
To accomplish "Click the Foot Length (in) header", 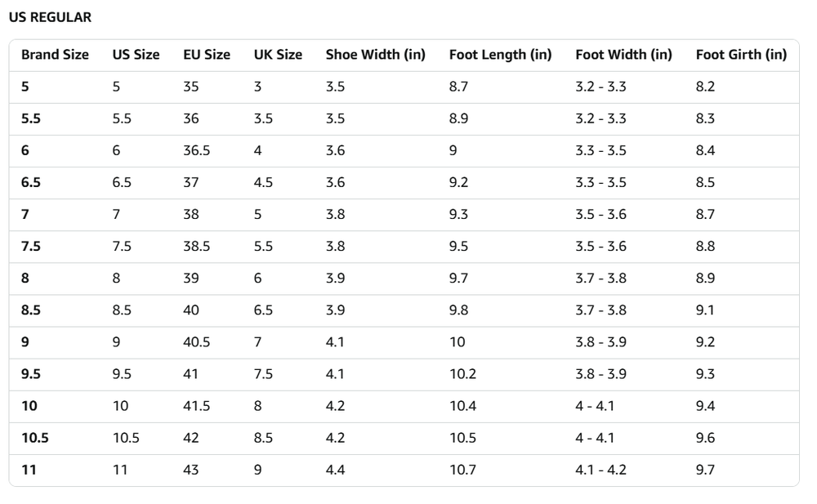I will (x=500, y=55).
